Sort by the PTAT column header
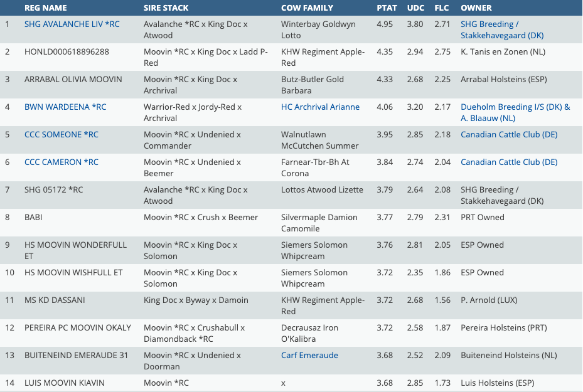 point(387,8)
